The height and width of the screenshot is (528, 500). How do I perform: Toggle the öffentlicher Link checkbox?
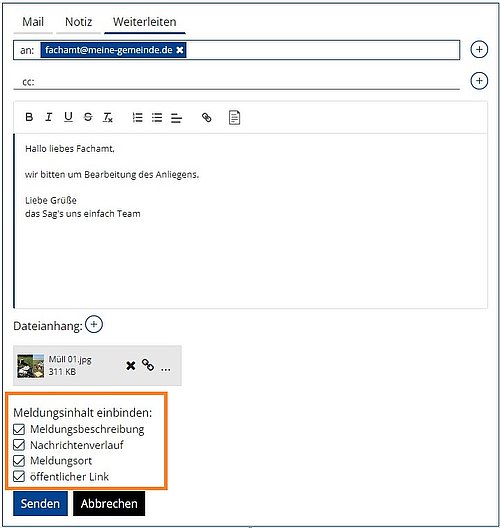tap(19, 476)
